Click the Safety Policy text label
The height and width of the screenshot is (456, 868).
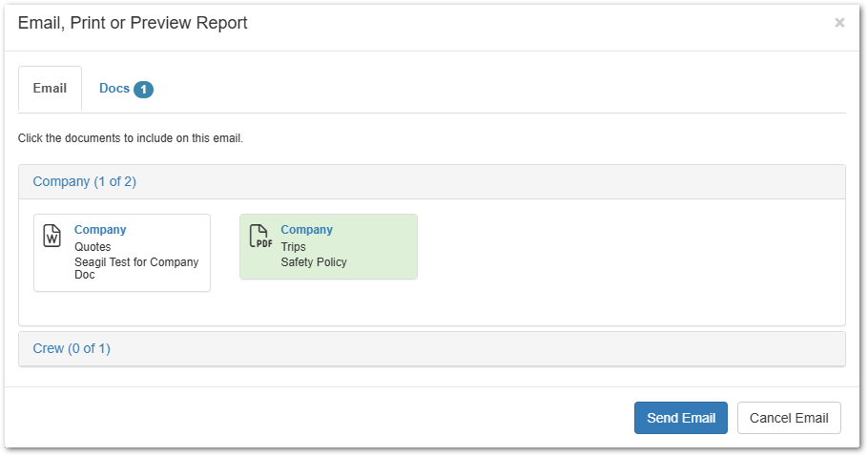(x=314, y=262)
